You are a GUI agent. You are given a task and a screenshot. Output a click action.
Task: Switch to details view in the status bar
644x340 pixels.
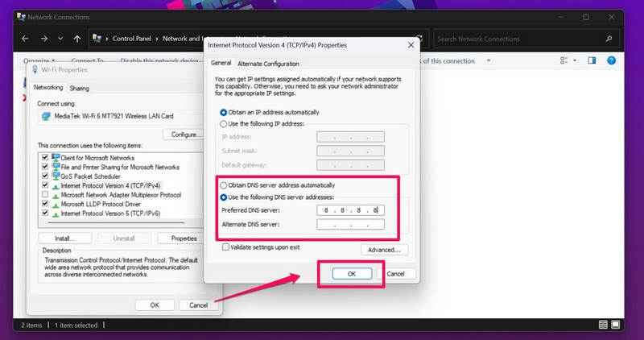(602, 325)
